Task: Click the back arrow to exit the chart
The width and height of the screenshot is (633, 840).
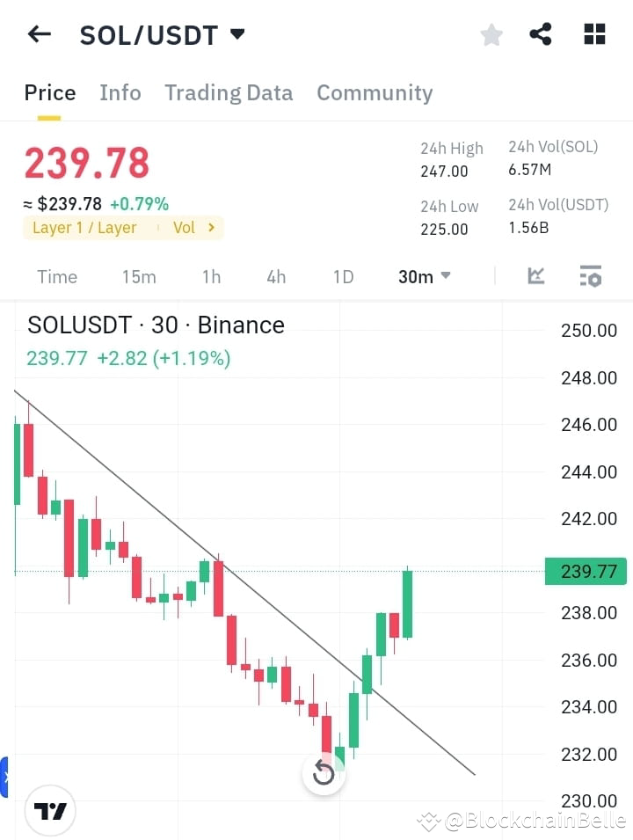Action: (x=39, y=33)
